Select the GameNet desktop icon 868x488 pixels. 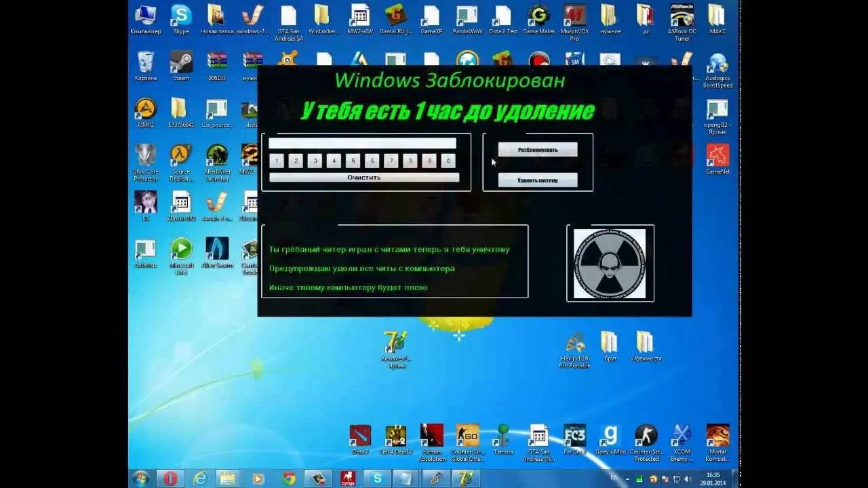[x=717, y=160]
